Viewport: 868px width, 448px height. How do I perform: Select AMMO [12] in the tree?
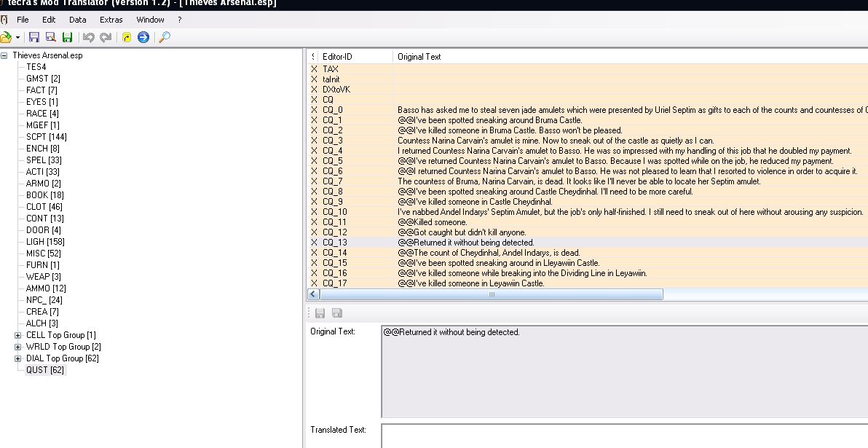[x=46, y=288]
